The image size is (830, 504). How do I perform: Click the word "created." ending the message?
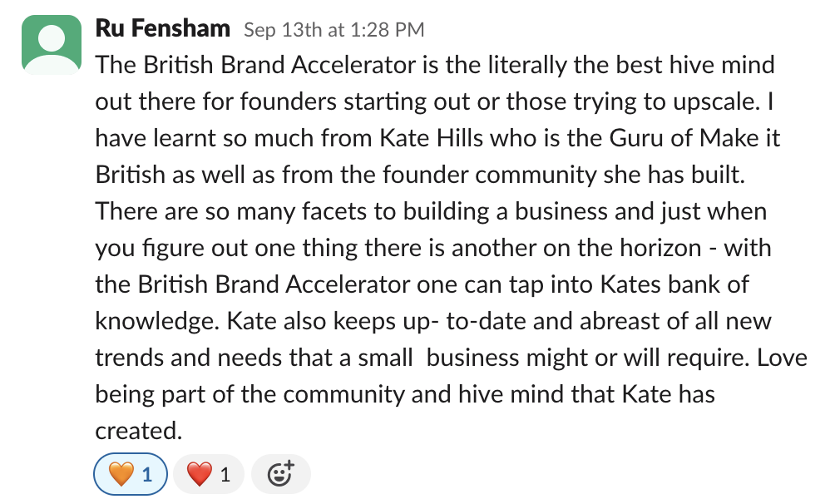(139, 431)
